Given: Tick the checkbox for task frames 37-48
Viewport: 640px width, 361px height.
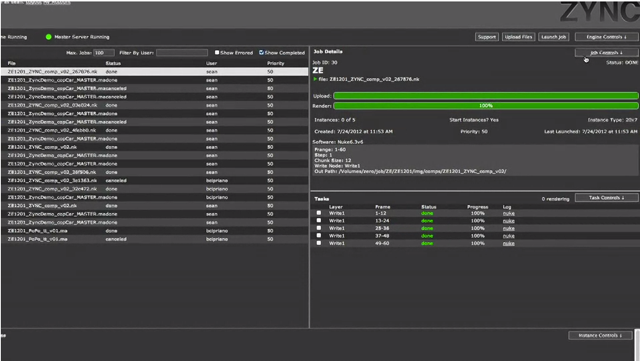Looking at the screenshot, I should pyautogui.click(x=319, y=235).
